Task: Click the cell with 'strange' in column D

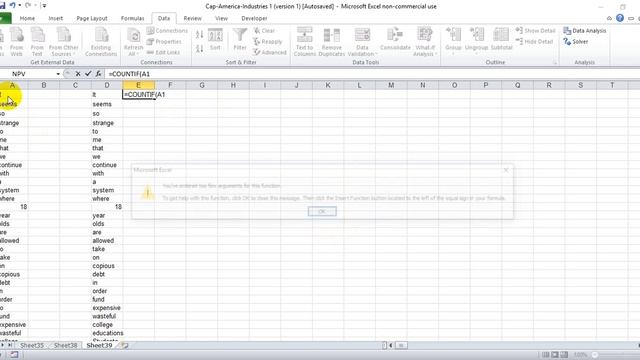Action: [107, 123]
